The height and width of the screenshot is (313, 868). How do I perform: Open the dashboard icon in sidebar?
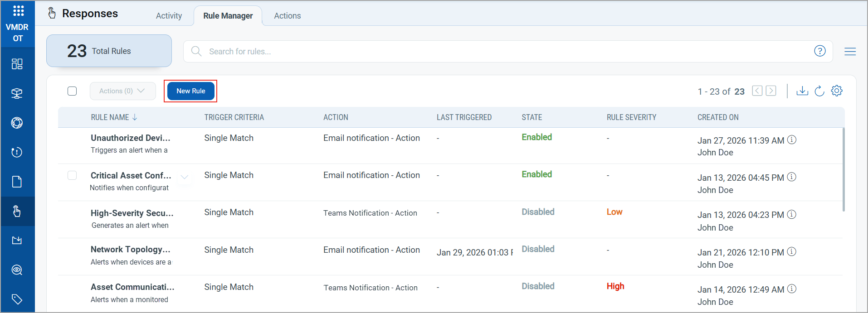click(17, 64)
